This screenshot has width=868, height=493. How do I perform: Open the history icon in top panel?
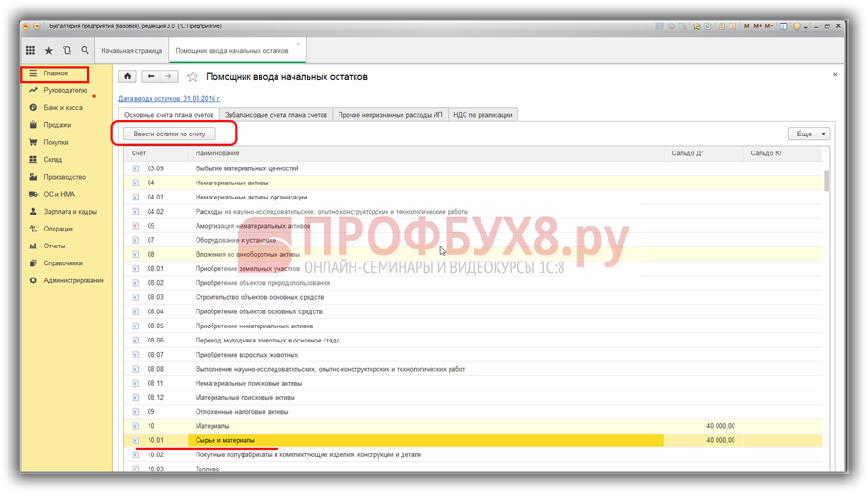tap(67, 50)
